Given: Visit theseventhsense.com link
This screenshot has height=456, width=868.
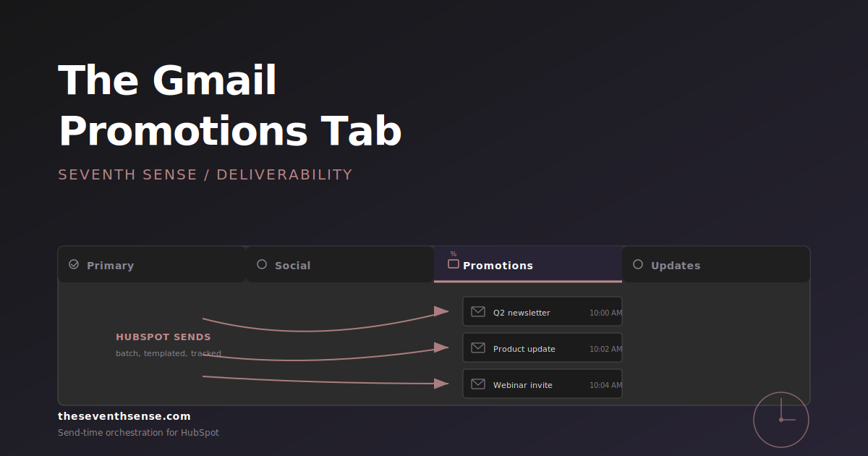Looking at the screenshot, I should click(x=124, y=416).
